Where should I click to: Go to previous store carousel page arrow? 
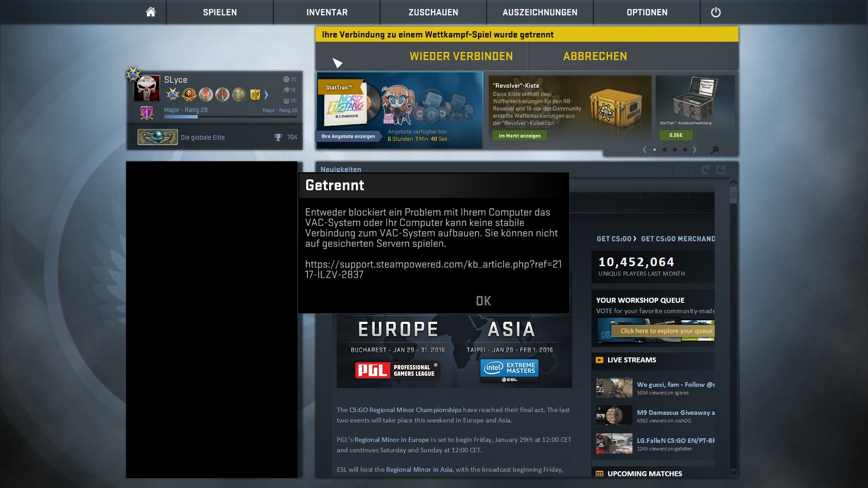[x=644, y=150]
